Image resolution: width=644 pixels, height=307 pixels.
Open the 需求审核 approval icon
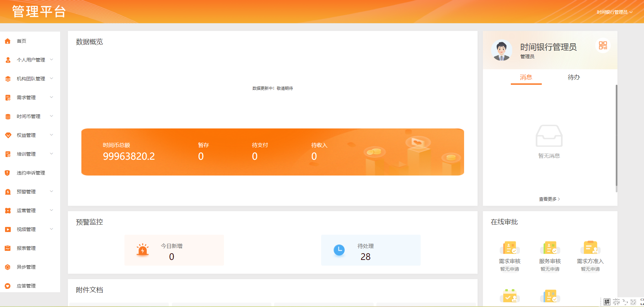tap(509, 248)
